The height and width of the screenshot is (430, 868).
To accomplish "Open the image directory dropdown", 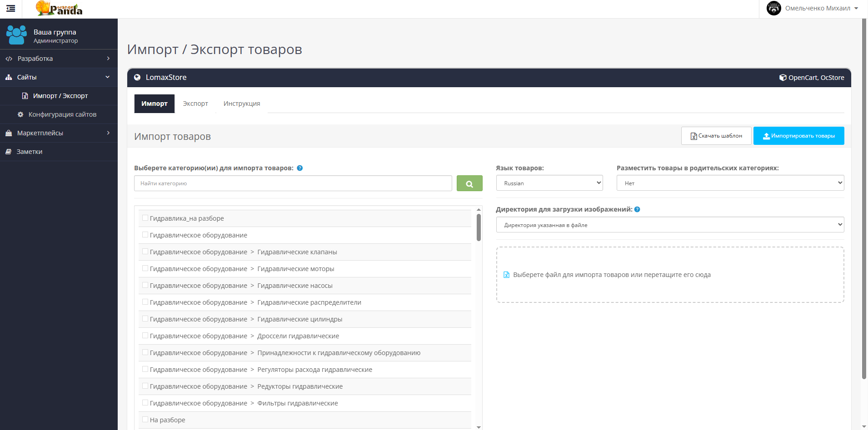I will (670, 225).
